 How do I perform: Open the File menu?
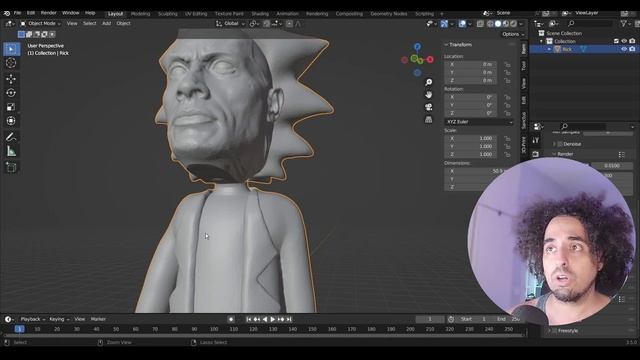(x=18, y=13)
